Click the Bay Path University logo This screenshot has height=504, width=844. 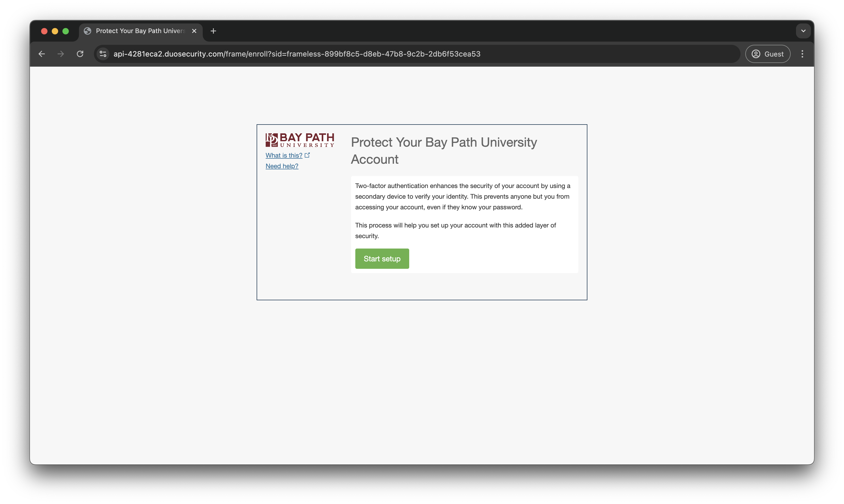tap(300, 140)
